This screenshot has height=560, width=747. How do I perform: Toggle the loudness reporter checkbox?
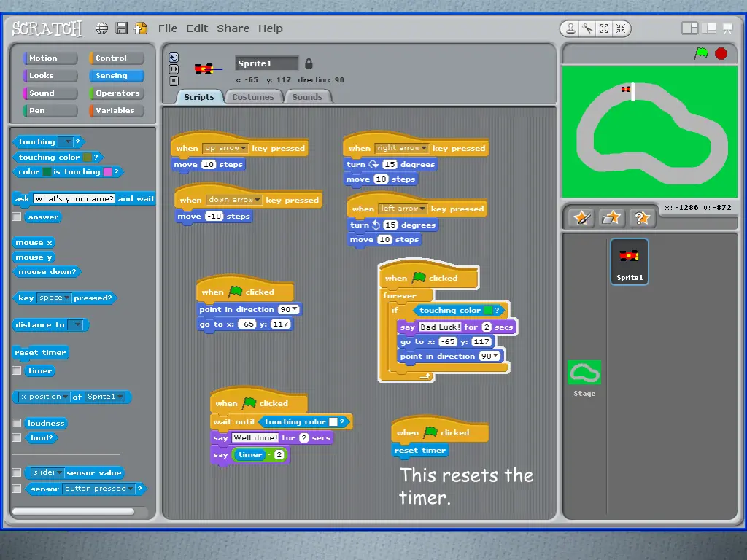coord(17,423)
